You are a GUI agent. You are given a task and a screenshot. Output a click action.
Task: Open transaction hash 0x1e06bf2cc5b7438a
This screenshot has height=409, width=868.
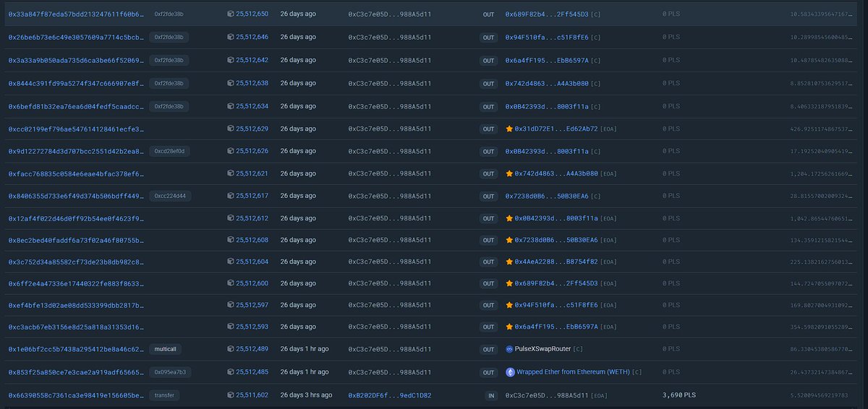(x=76, y=349)
